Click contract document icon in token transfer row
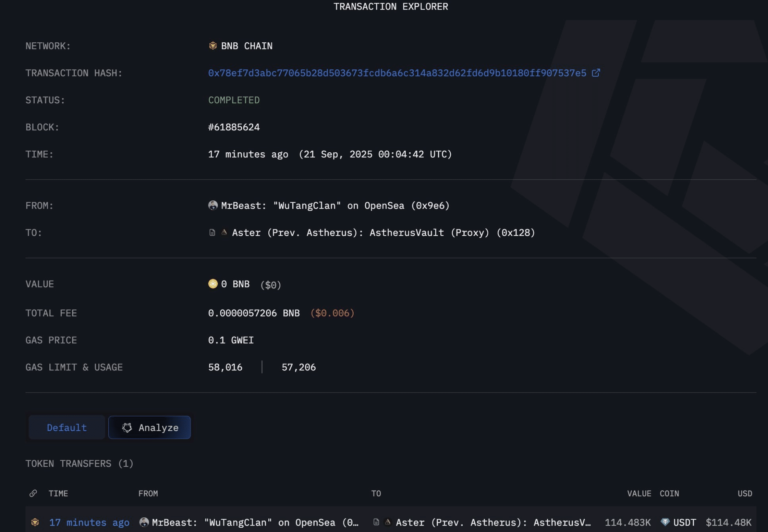Viewport: 768px width, 532px height. [x=376, y=522]
